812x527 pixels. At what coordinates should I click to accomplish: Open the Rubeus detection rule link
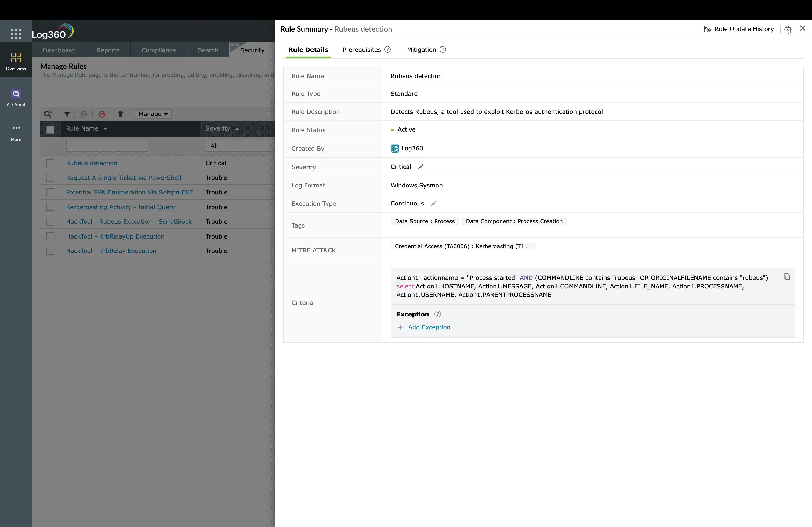pyautogui.click(x=92, y=163)
